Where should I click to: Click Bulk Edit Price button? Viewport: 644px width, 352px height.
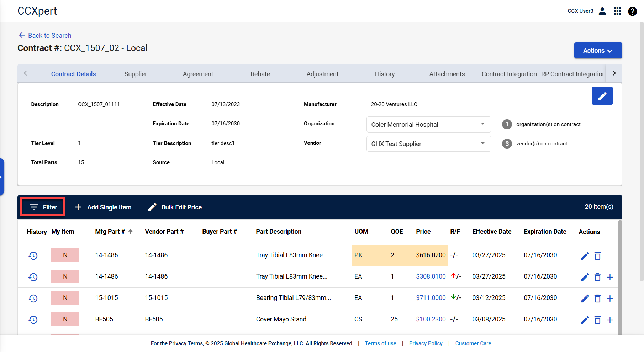[x=175, y=207]
